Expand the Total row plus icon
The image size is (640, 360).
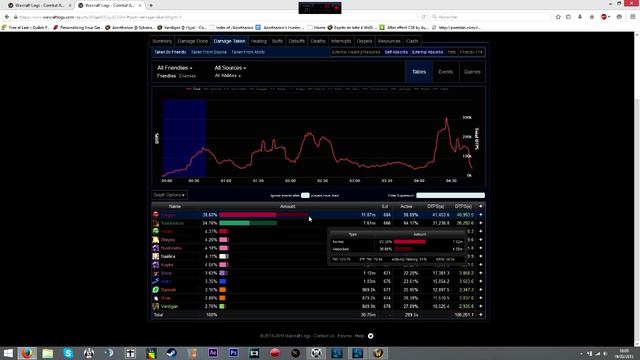[x=480, y=315]
